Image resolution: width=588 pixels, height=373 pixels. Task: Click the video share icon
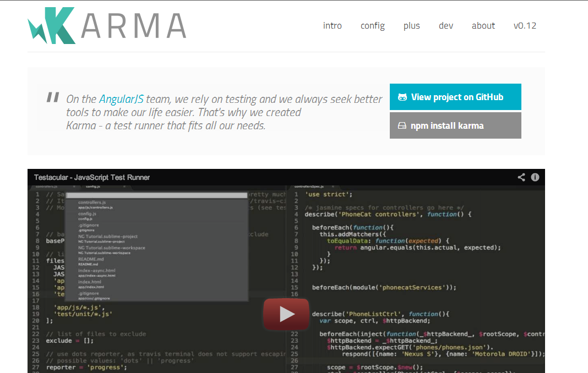click(x=521, y=177)
